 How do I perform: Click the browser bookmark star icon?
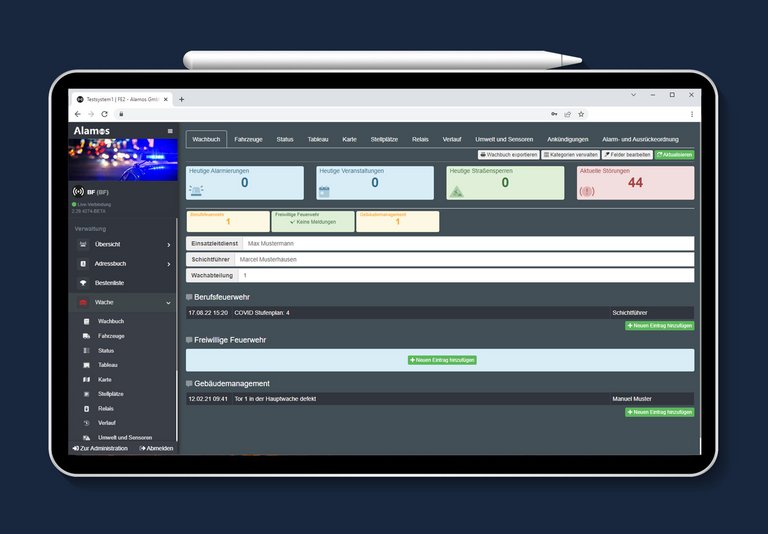click(x=581, y=114)
